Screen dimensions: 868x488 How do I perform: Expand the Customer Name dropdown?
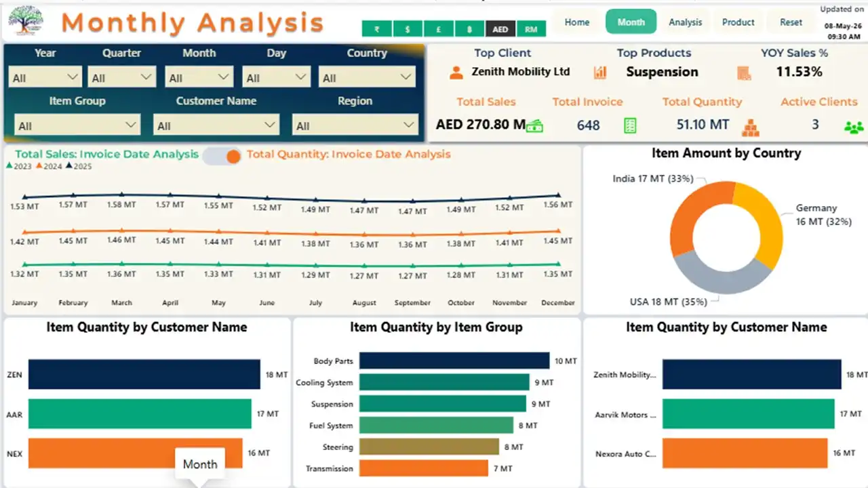click(216, 125)
